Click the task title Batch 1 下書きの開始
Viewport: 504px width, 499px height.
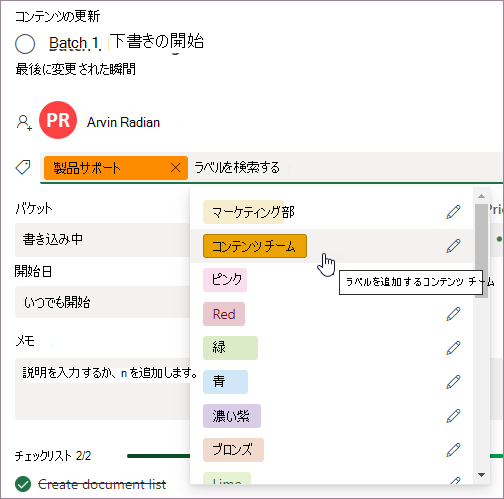tap(126, 43)
